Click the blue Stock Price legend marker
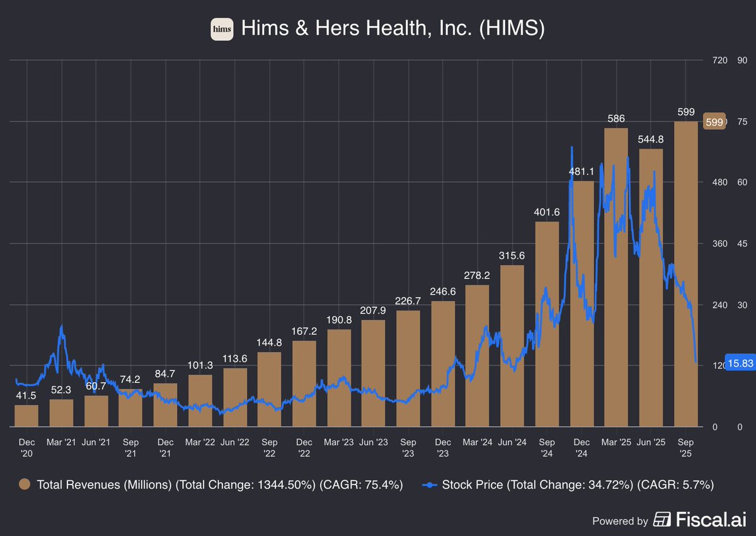Screen dimensions: 756x536 coord(429,485)
